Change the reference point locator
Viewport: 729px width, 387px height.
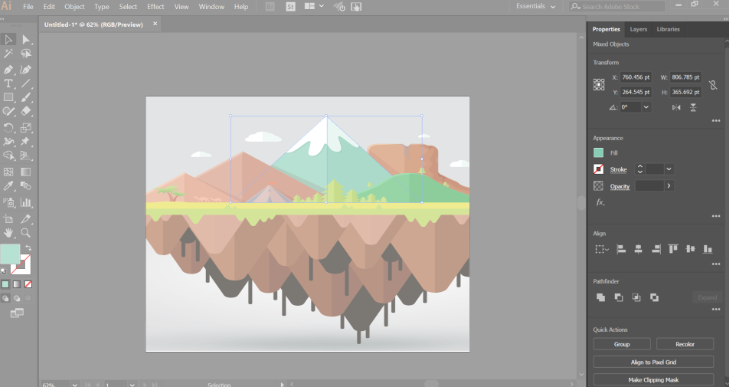pos(599,84)
